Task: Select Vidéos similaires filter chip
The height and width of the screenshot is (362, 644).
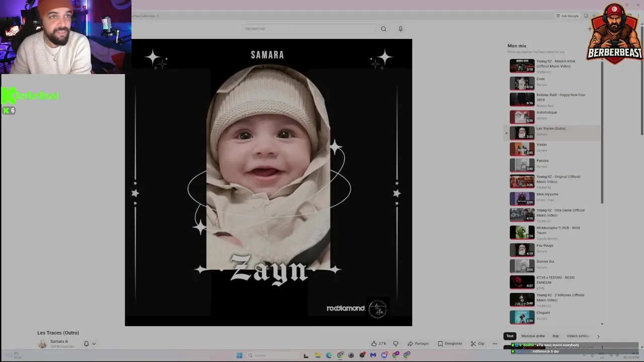Action: pos(578,336)
